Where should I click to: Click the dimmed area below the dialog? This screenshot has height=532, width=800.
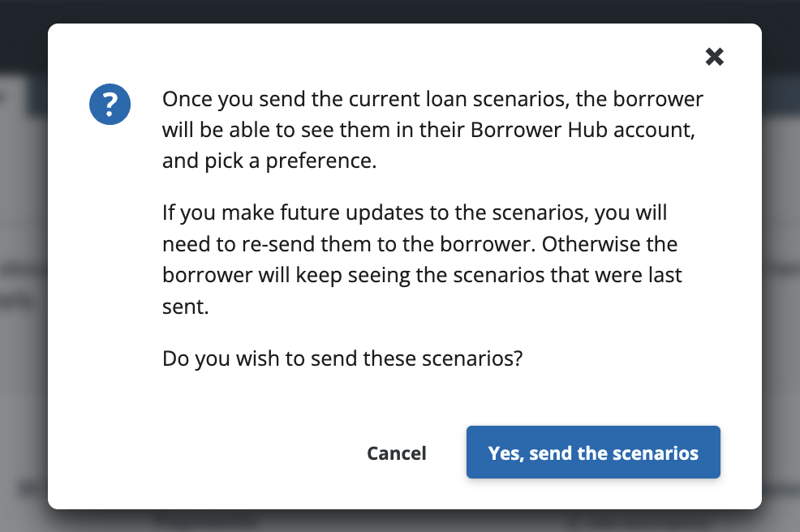click(x=400, y=521)
